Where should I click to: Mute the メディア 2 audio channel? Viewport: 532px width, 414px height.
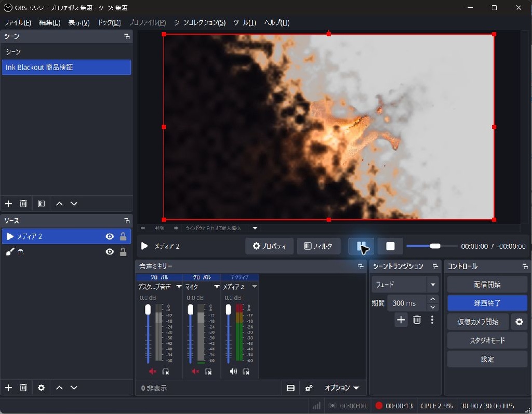[x=233, y=371]
